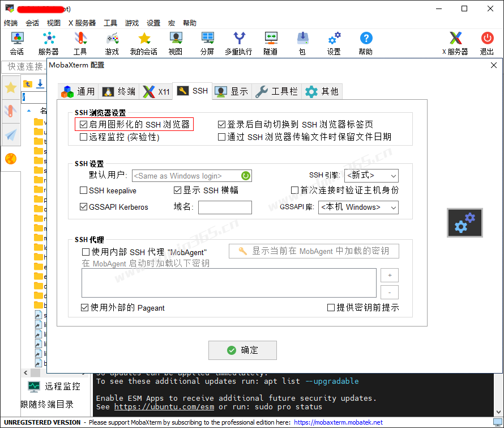504x428 pixels.
Task: Open the mobaxterm.mobatek.net link
Action: [x=338, y=422]
